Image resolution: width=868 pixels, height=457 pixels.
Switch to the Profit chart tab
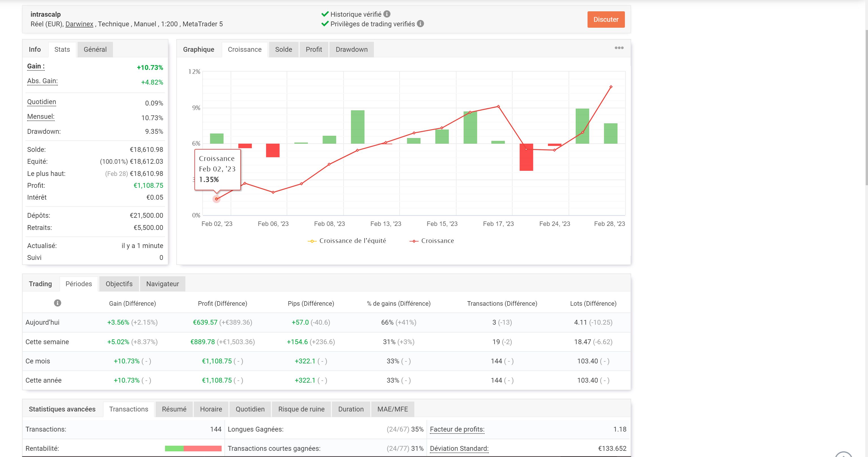[313, 49]
